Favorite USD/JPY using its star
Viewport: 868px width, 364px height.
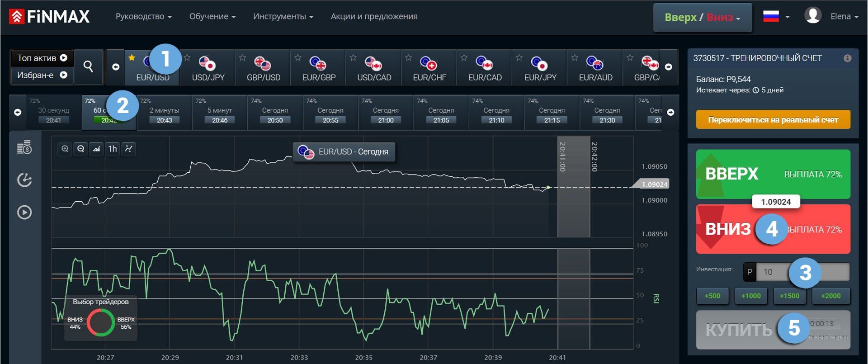click(x=187, y=57)
